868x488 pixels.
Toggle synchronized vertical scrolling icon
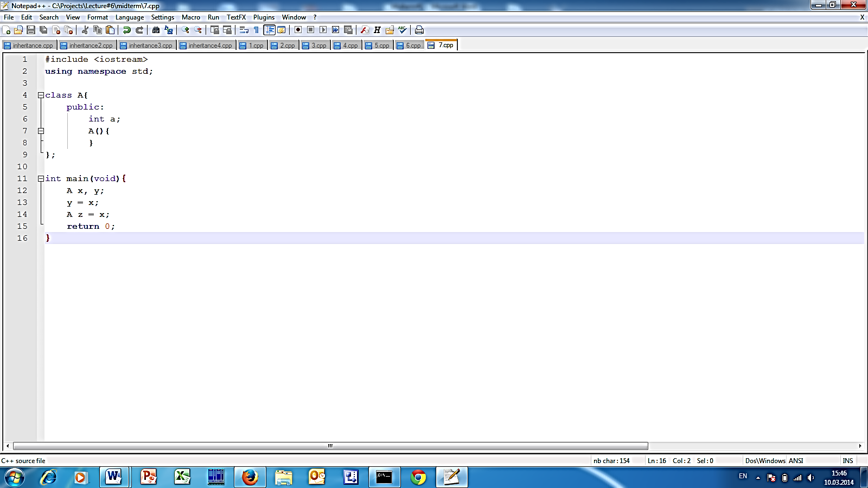coord(215,30)
